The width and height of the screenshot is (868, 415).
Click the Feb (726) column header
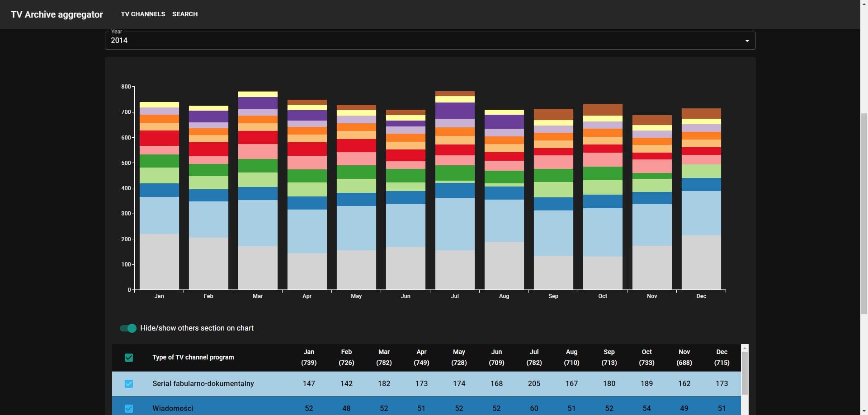pos(346,358)
